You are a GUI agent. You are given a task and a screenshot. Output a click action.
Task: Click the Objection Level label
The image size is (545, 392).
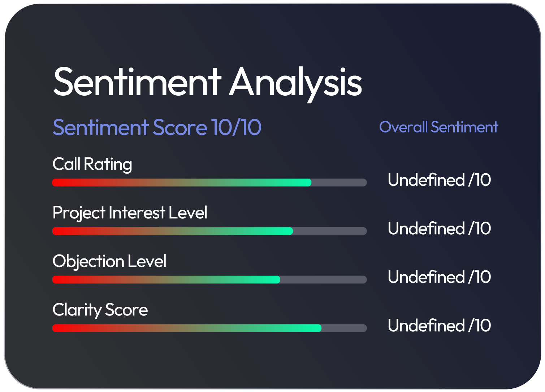pyautogui.click(x=109, y=261)
